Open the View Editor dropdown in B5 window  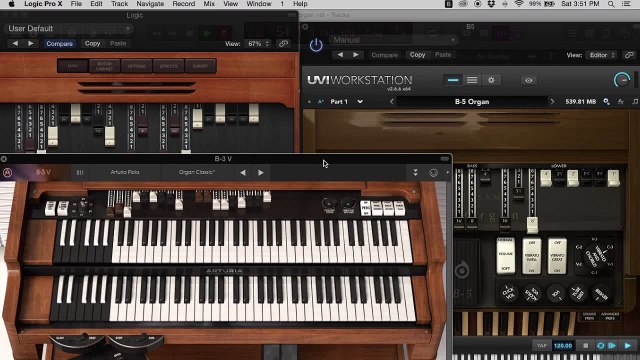coord(601,55)
